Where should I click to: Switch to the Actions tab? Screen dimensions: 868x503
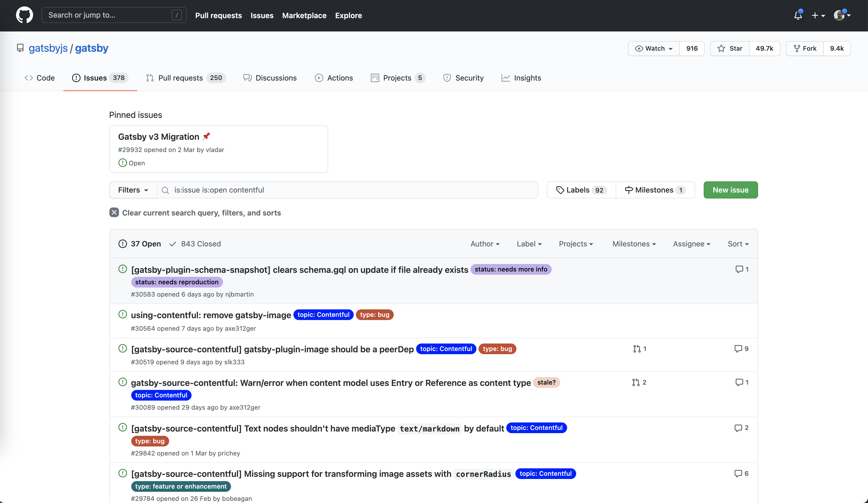pos(334,78)
